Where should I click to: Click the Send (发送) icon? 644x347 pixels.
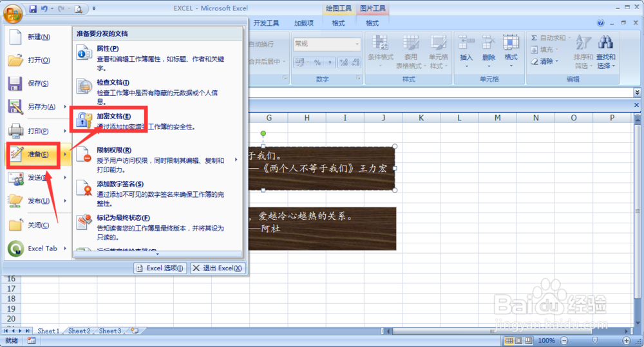(x=15, y=178)
